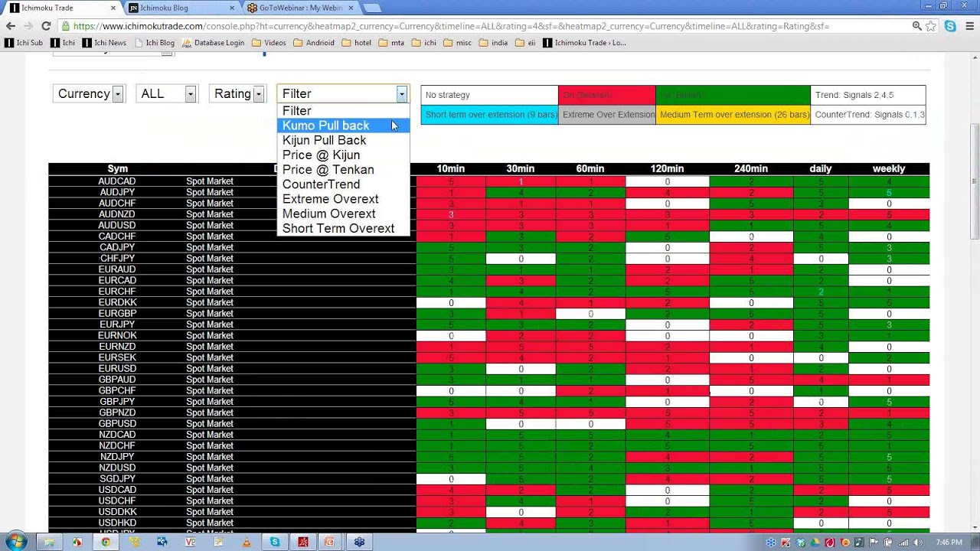Screen dimensions: 980x551
Task: Switch to the Ichimoku Blog tab
Action: point(182,8)
